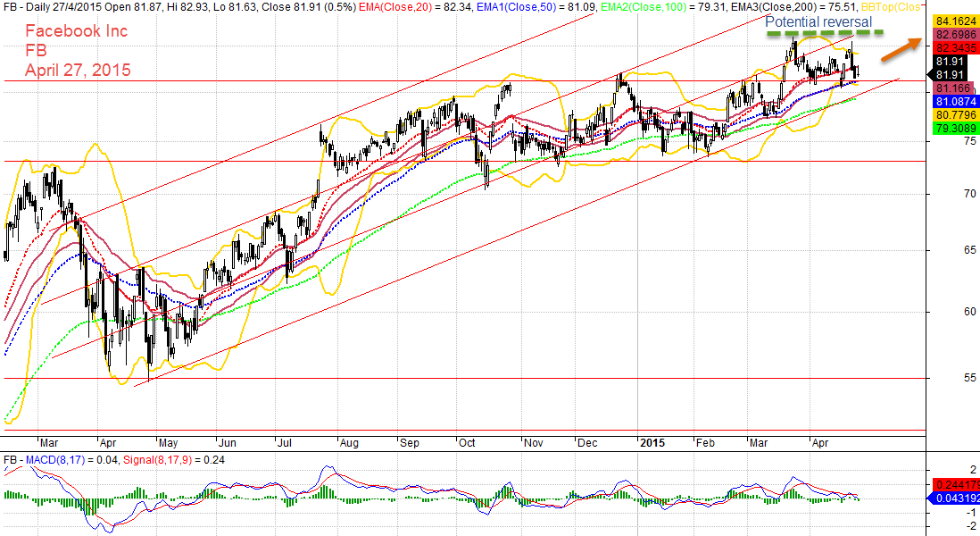
Task: Click the 81.166 price tag
Action: [953, 88]
